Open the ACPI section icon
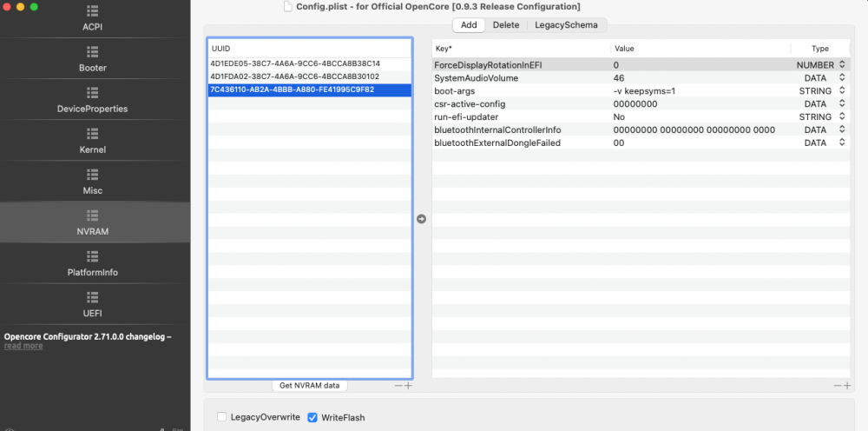Screen dimensions: 868x431 [x=93, y=11]
